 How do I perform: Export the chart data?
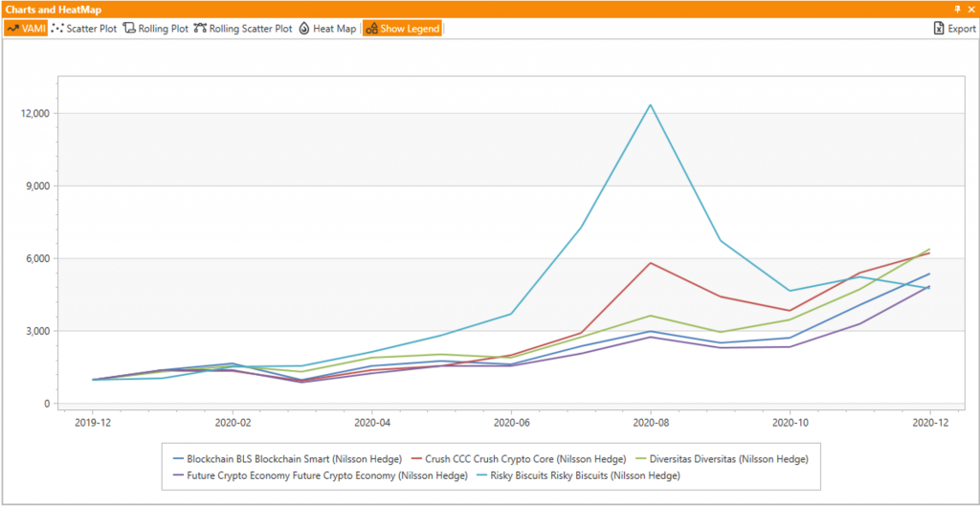954,29
